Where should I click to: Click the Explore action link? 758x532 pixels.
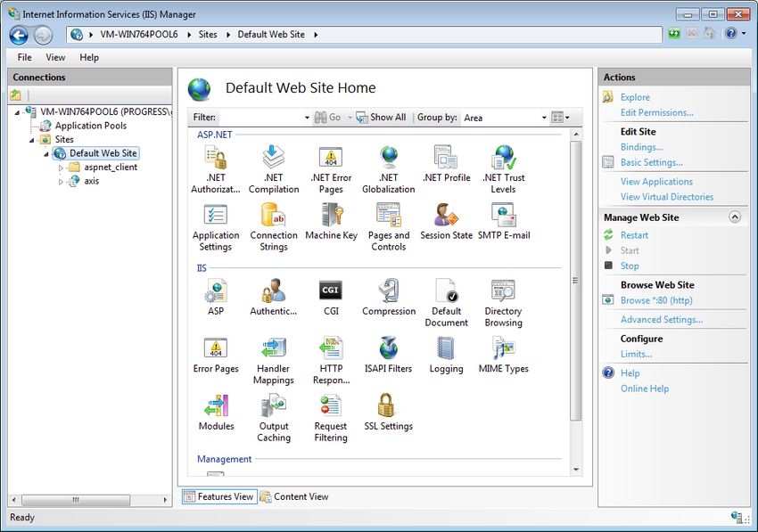pos(635,98)
